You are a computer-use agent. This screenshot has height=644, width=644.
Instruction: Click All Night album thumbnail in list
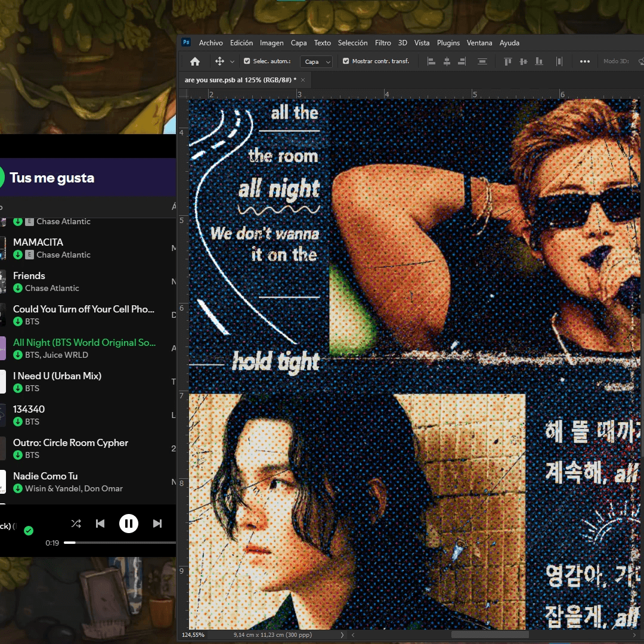coord(3,348)
